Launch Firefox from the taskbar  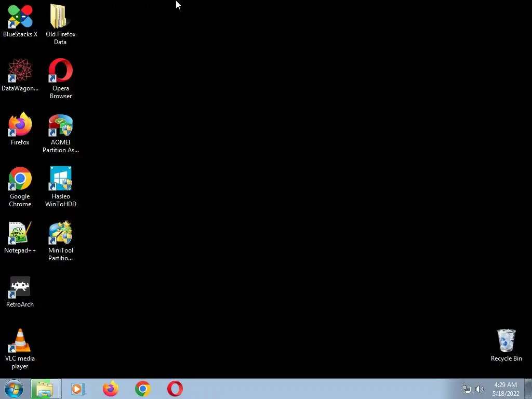(x=111, y=389)
